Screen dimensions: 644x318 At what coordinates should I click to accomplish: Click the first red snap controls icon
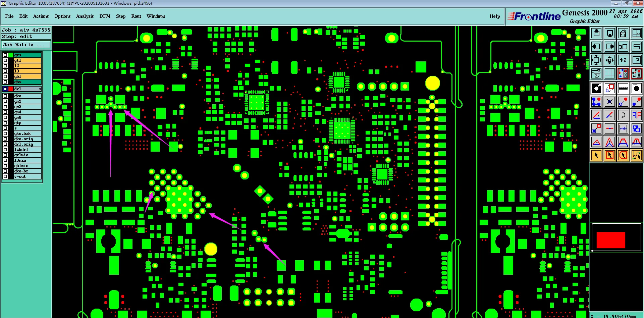point(623,73)
